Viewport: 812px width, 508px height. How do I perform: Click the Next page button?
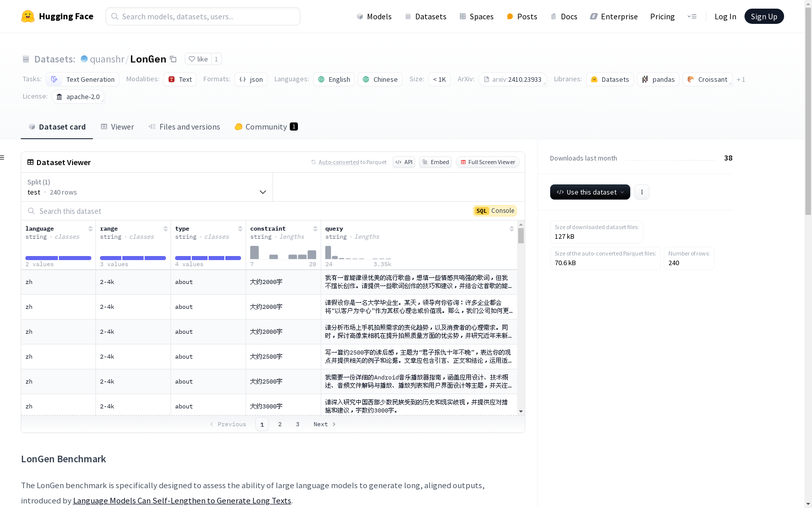pyautogui.click(x=324, y=424)
